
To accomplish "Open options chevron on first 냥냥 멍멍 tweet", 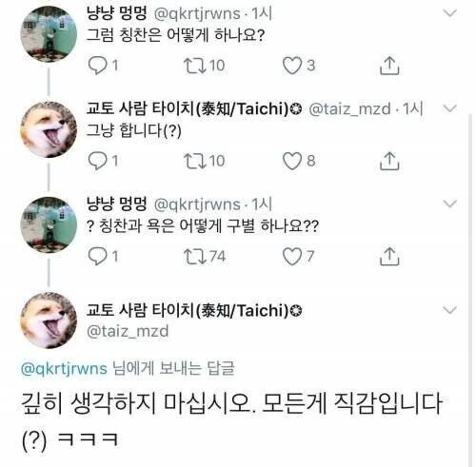I will pyautogui.click(x=449, y=12).
